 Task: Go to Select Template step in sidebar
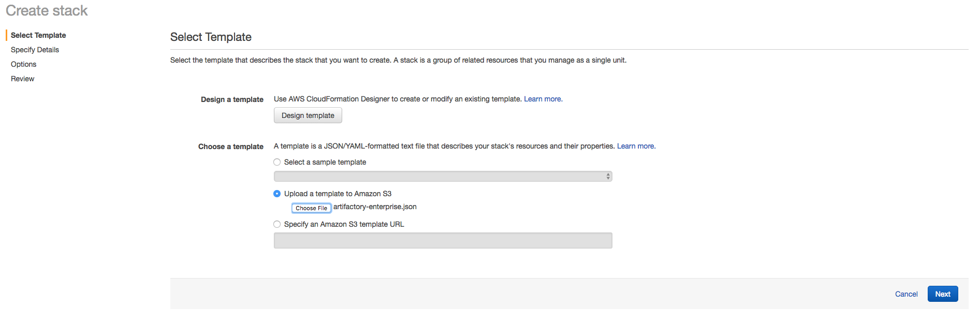(x=38, y=35)
